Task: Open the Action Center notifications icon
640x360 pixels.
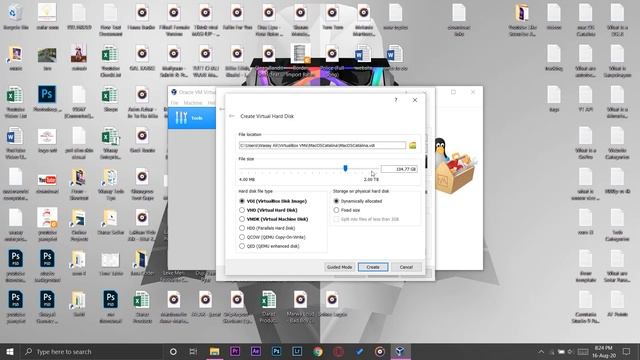Action: [627, 351]
